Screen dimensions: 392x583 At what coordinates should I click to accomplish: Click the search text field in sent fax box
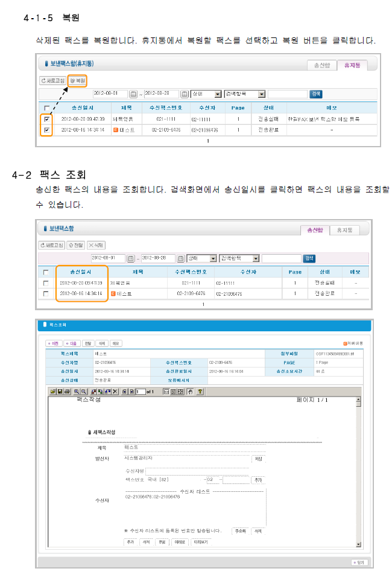point(281,258)
